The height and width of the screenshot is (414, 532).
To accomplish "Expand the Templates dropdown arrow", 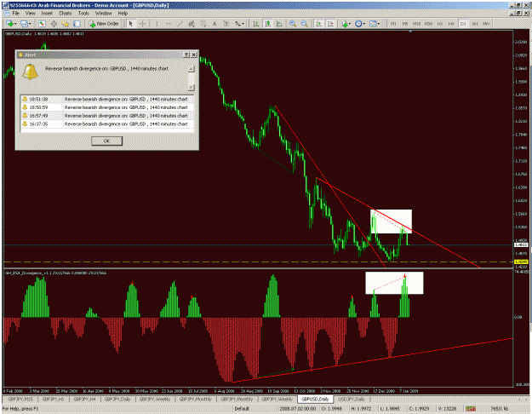I will pyautogui.click(x=378, y=24).
